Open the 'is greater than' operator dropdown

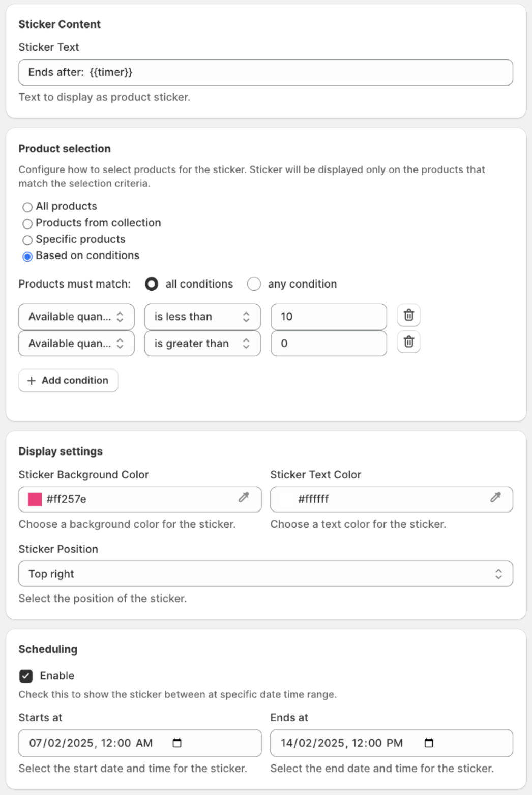click(x=202, y=344)
